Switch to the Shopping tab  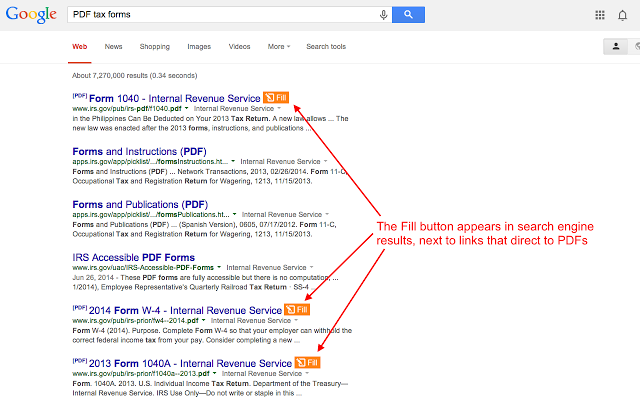point(155,47)
